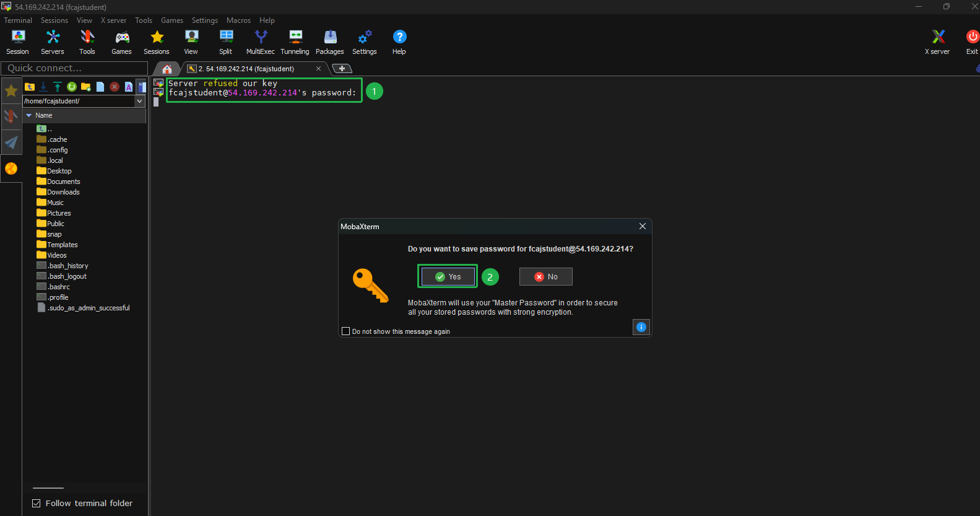The height and width of the screenshot is (516, 980).
Task: Click the Quick connect input field
Action: tap(74, 68)
